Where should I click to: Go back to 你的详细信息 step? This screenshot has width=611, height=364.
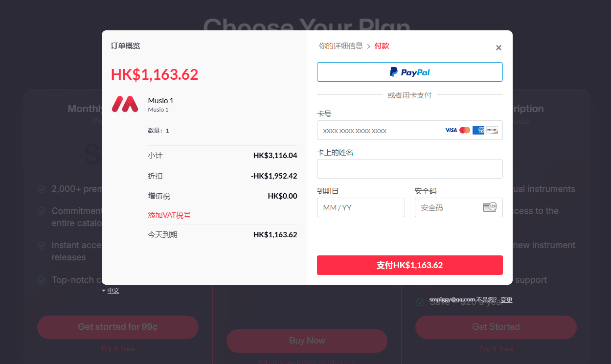(x=341, y=46)
